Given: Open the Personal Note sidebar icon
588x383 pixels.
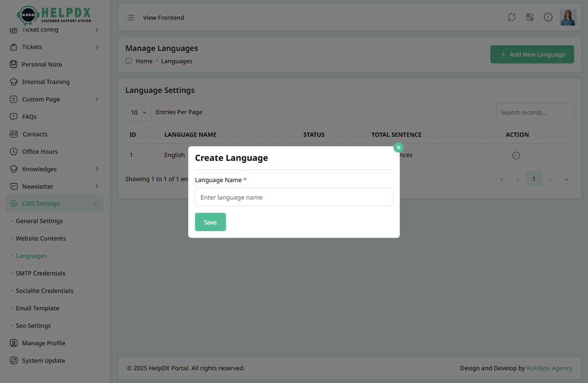Looking at the screenshot, I should click(14, 64).
